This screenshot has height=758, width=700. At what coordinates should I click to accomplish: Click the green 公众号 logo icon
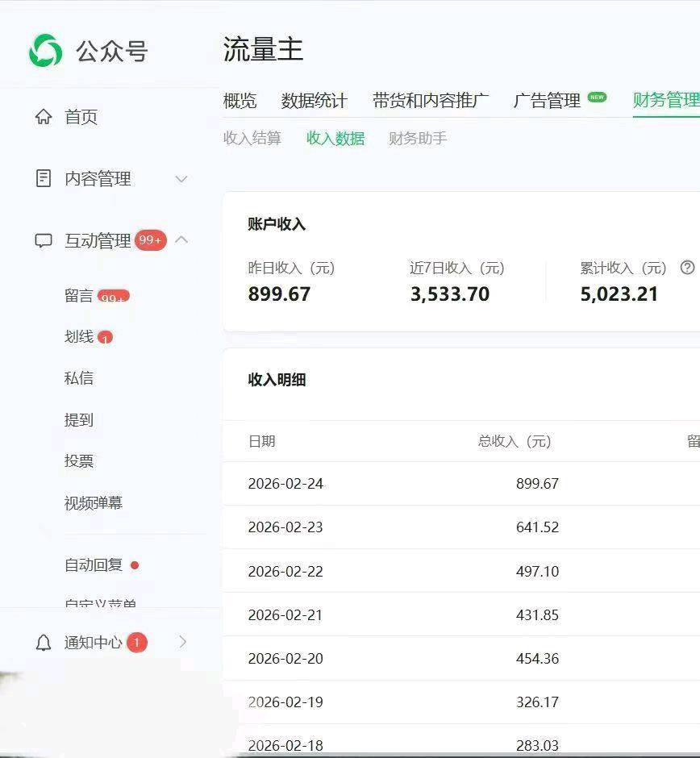pyautogui.click(x=45, y=50)
